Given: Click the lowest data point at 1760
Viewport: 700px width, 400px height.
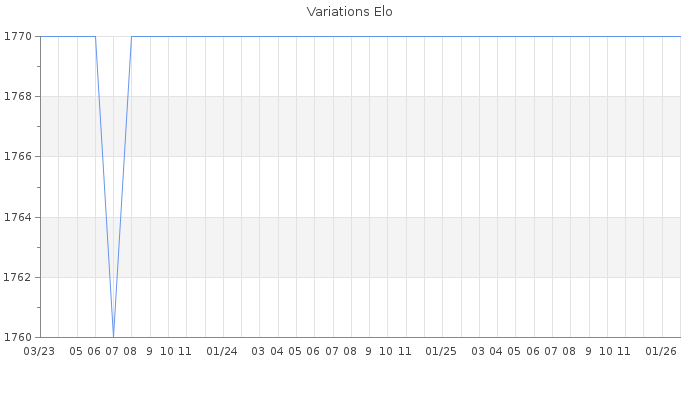Looking at the screenshot, I should click(x=113, y=336).
